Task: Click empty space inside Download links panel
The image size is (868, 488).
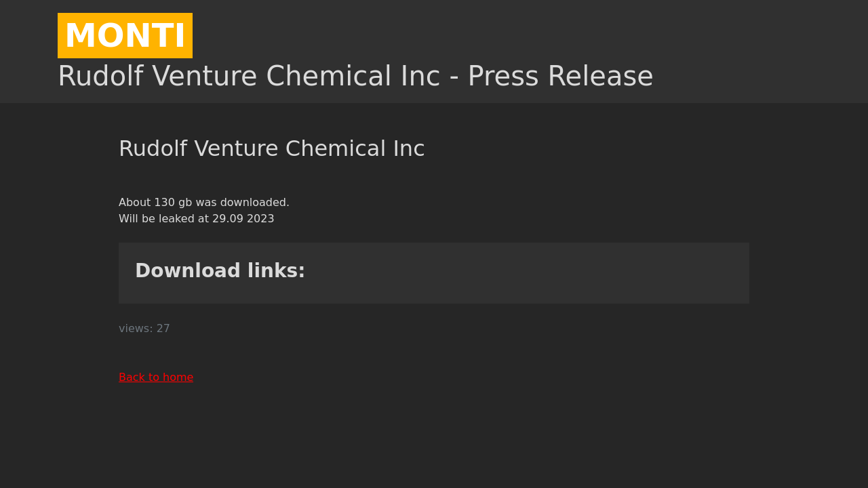Action: [529, 273]
